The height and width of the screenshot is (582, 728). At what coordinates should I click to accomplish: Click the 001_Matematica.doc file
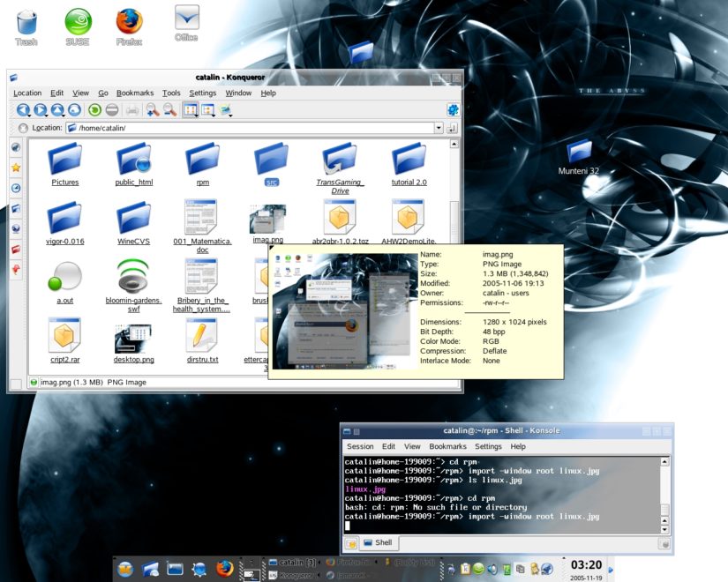tap(202, 227)
